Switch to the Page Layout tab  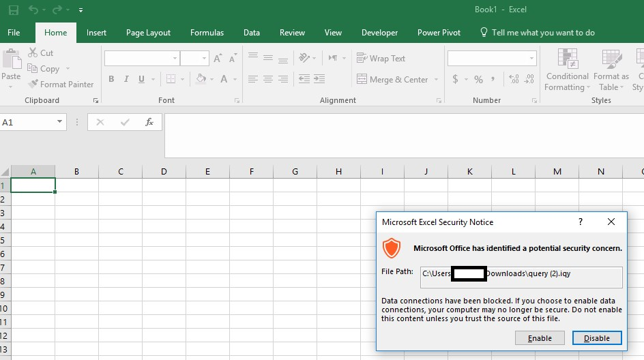[148, 33]
